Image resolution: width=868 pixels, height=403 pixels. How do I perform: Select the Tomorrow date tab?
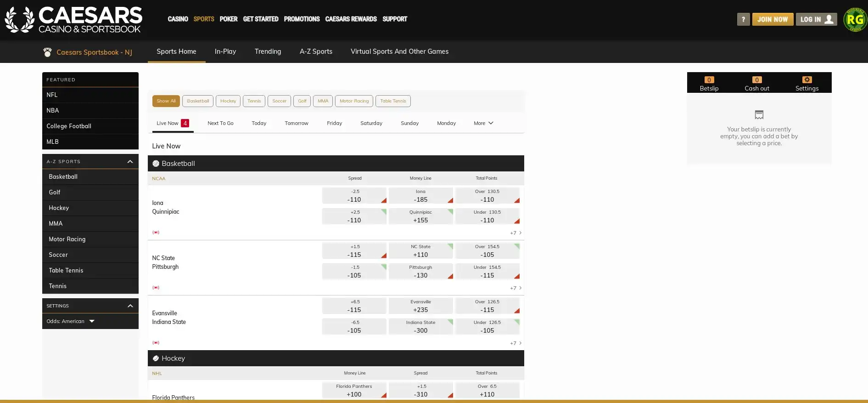point(296,123)
